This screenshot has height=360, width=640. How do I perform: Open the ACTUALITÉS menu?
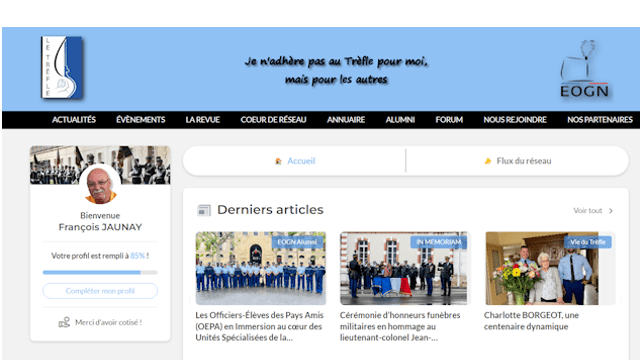[x=74, y=120]
